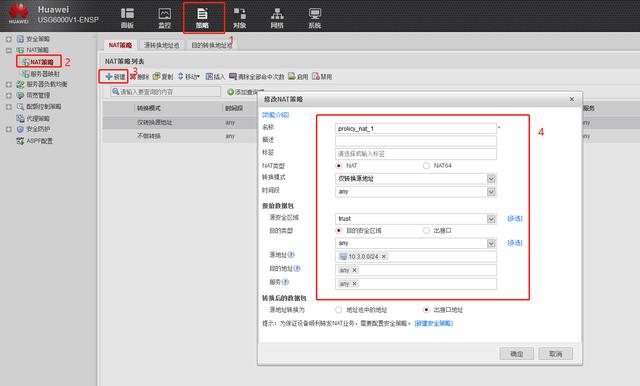Select 出接口地址 radio for source translation

tap(426, 310)
